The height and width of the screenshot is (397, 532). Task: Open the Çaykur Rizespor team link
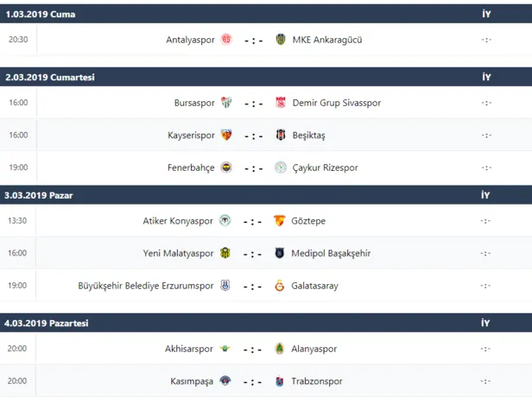coord(325,167)
